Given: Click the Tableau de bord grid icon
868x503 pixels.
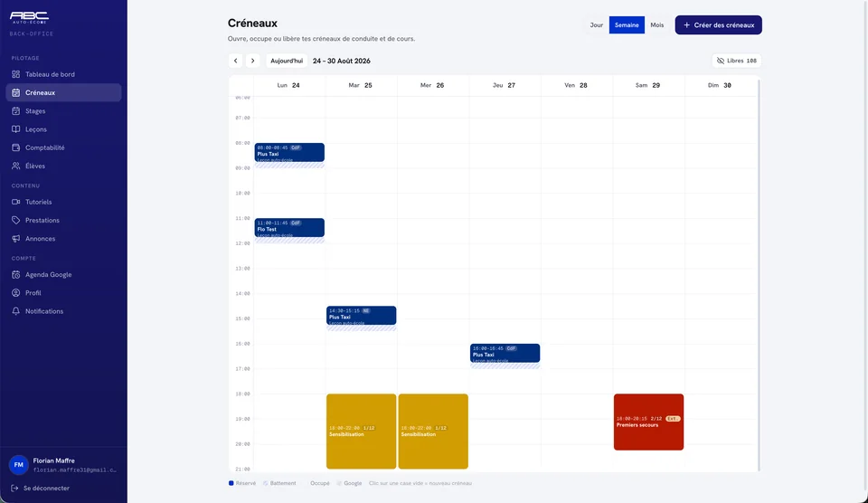Looking at the screenshot, I should 16,74.
